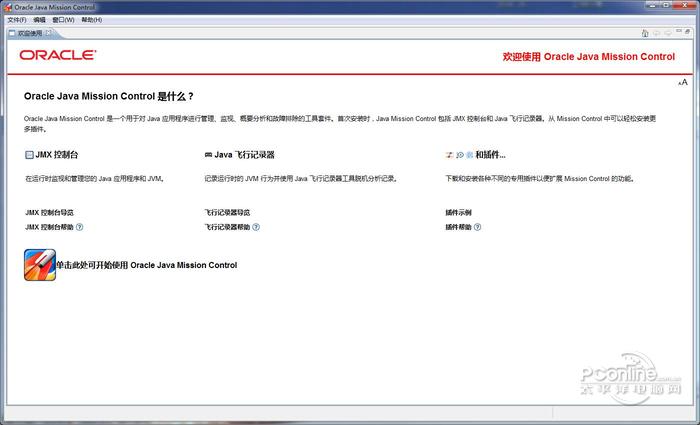Open the JMX 控制台帮助 link
The image size is (700, 425).
tap(50, 227)
